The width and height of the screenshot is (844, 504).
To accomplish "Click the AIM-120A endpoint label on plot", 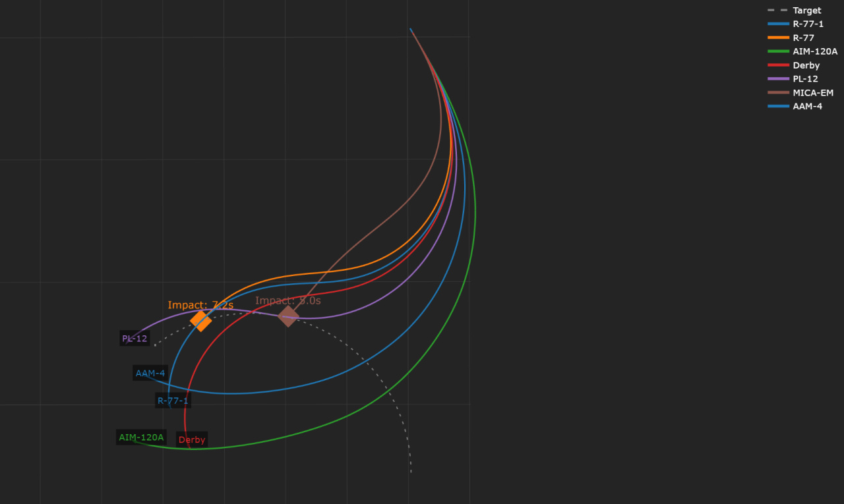I will pyautogui.click(x=141, y=437).
